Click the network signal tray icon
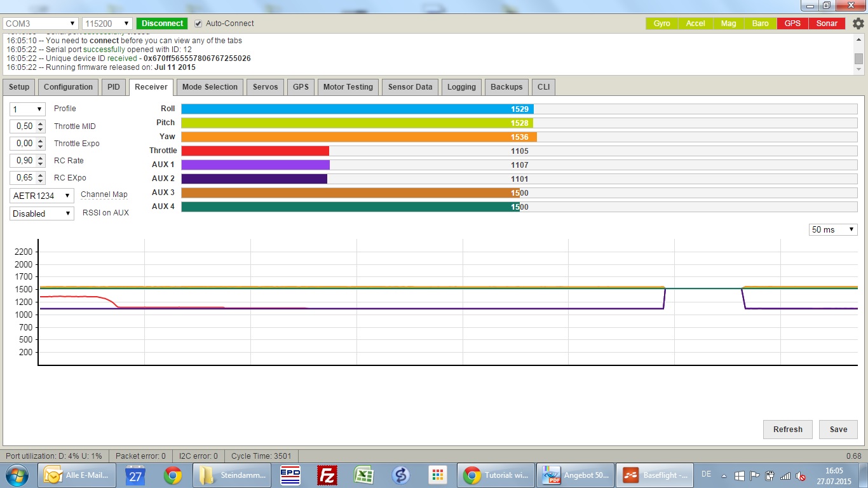Viewport: 868px width, 488px height. click(x=785, y=475)
